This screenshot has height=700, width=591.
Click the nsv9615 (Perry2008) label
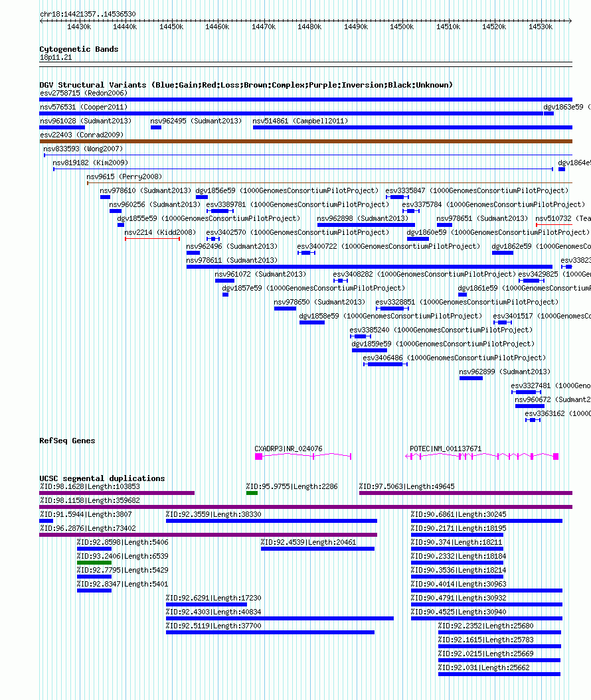(x=124, y=176)
